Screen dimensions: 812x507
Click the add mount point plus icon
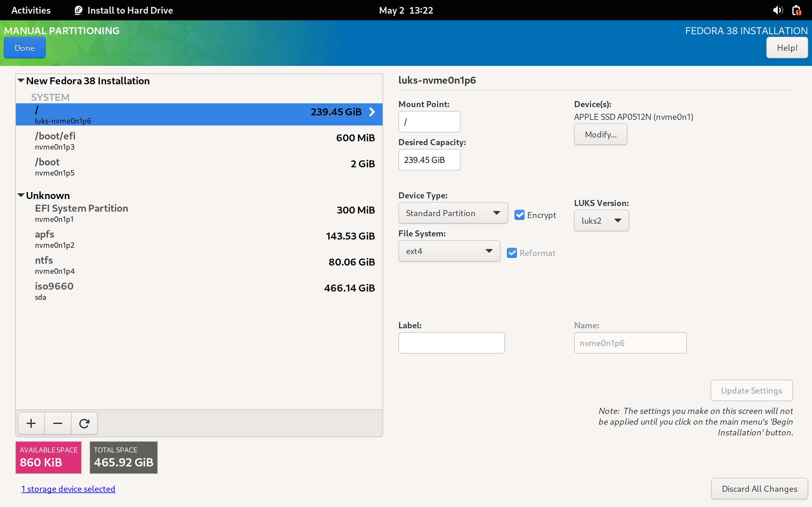tap(31, 423)
